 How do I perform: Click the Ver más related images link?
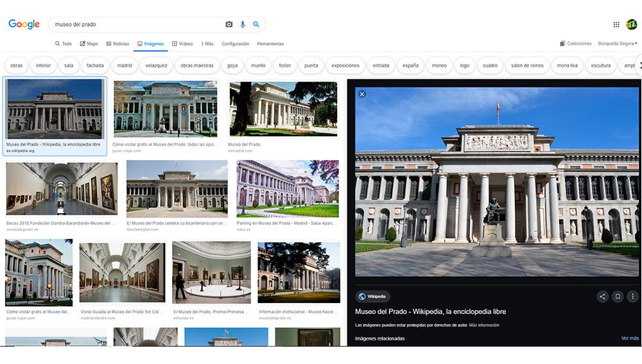630,338
